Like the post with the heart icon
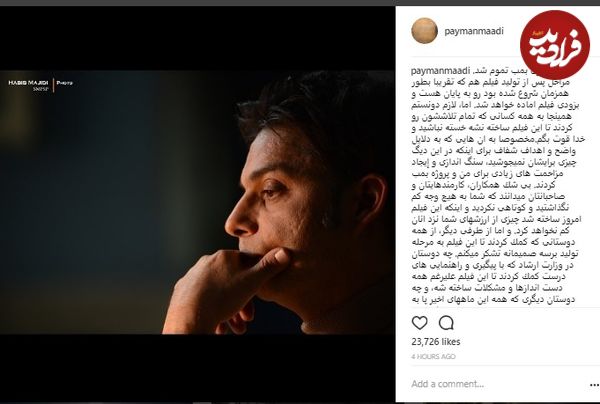 coord(419,323)
